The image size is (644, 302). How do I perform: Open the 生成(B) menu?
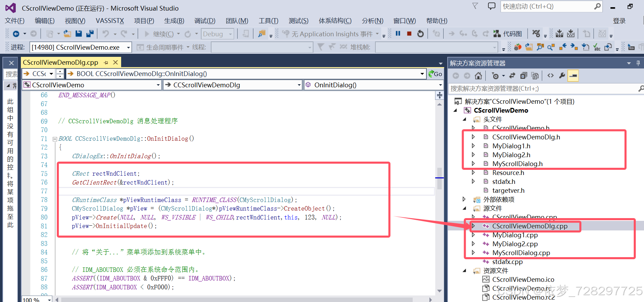tap(174, 21)
